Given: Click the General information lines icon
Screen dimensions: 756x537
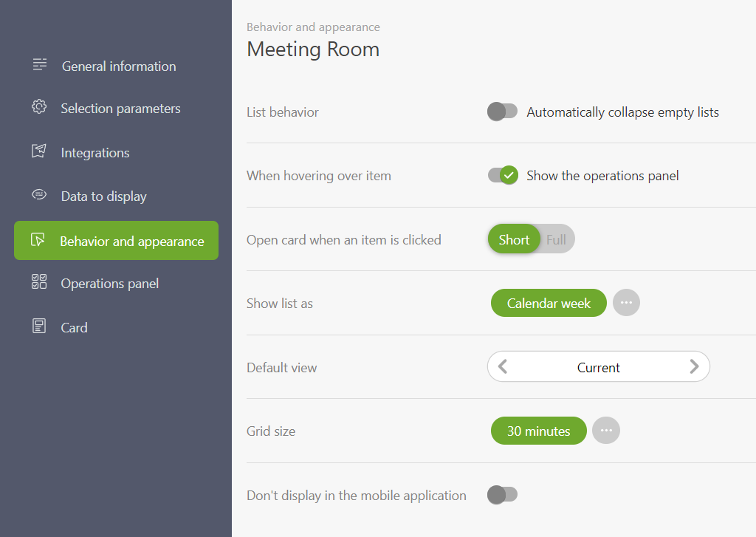Looking at the screenshot, I should 40,64.
